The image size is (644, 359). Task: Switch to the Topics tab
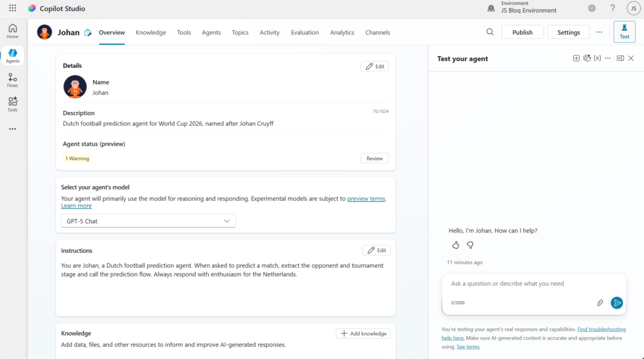(x=240, y=33)
